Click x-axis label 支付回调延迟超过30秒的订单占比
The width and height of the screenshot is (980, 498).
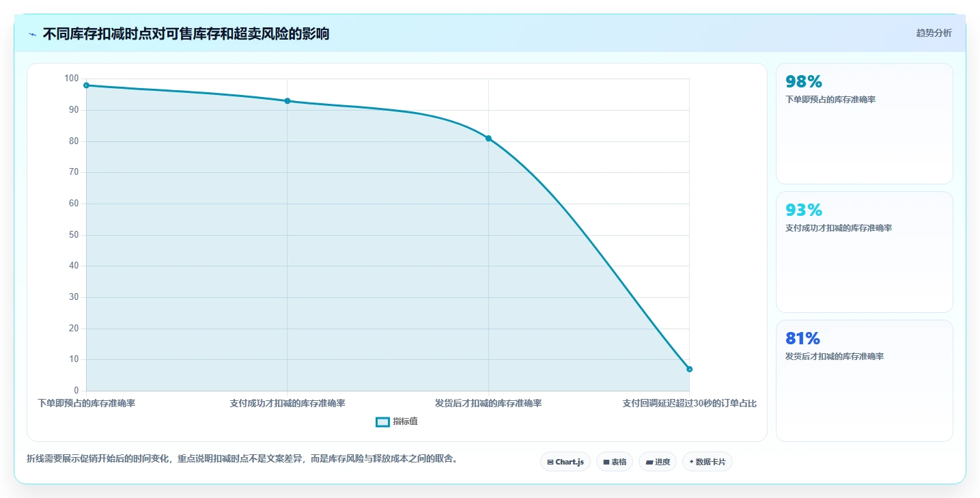[689, 404]
